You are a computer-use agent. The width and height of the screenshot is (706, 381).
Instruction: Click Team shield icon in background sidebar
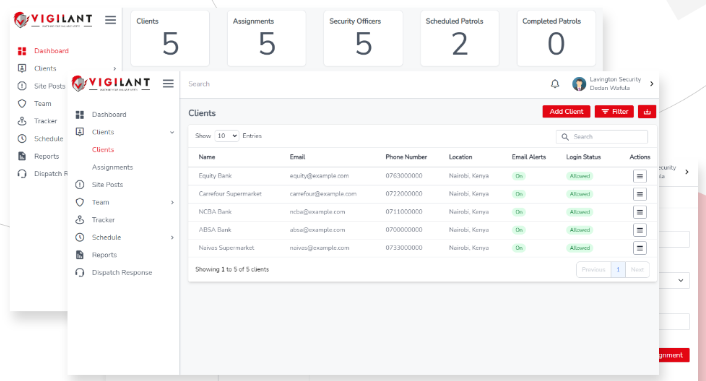click(x=22, y=104)
